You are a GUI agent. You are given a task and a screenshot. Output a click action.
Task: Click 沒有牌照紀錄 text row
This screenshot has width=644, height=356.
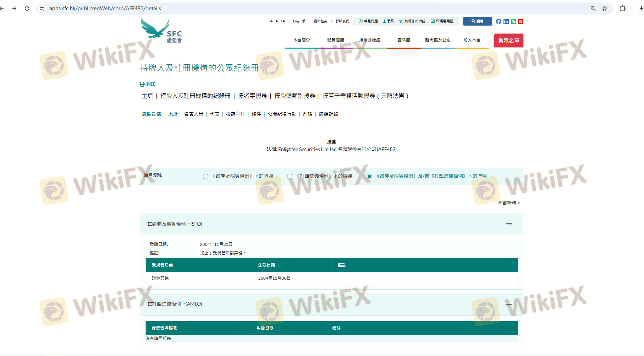point(158,339)
